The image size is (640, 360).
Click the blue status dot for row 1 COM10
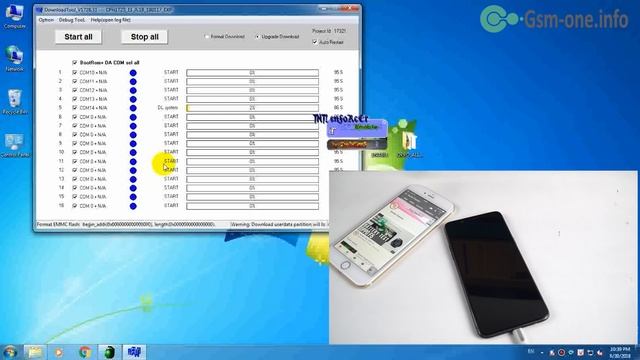tap(133, 73)
